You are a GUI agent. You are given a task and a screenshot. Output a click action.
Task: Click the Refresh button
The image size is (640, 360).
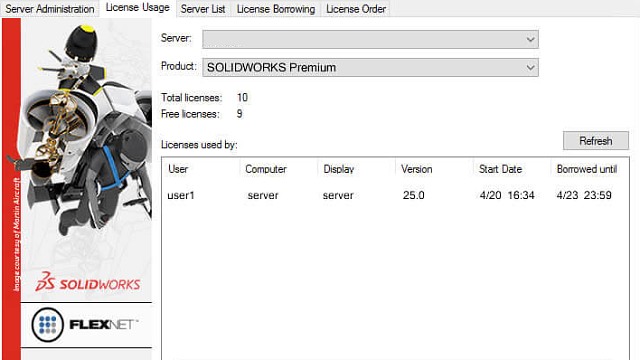(596, 141)
